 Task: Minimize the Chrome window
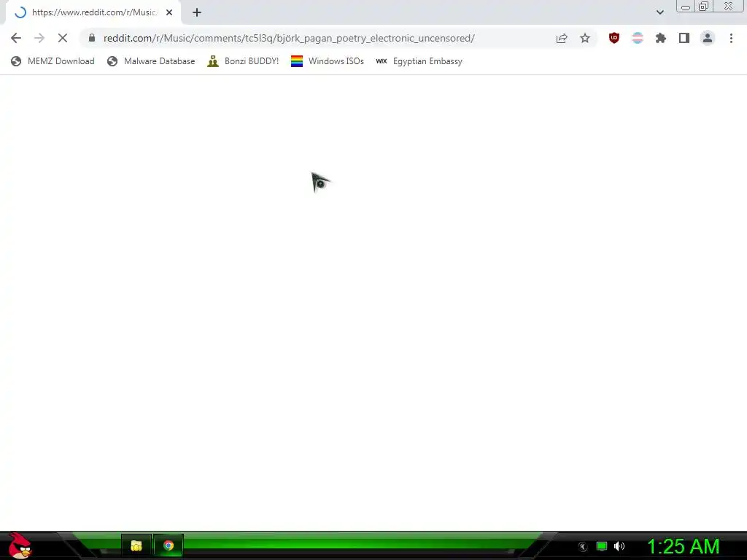click(x=686, y=7)
